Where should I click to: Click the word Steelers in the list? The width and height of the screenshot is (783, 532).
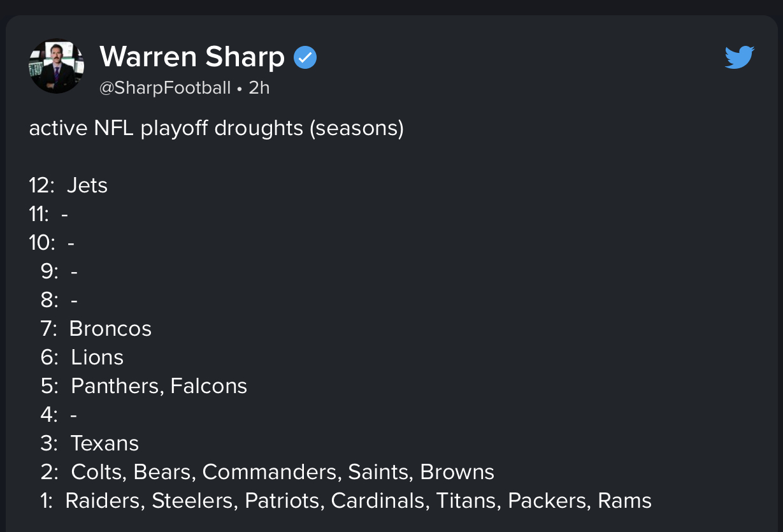click(193, 501)
